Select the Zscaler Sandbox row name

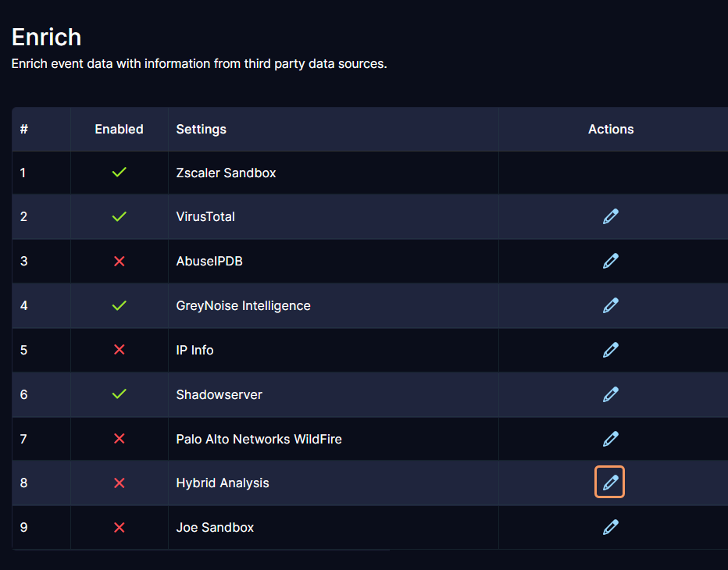pos(226,173)
